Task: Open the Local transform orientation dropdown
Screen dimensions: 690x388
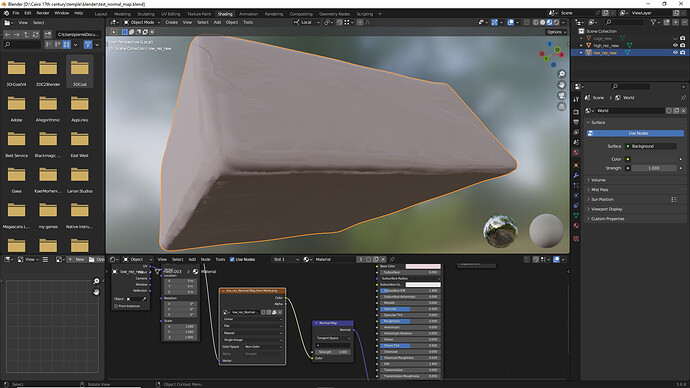Action: 307,22
